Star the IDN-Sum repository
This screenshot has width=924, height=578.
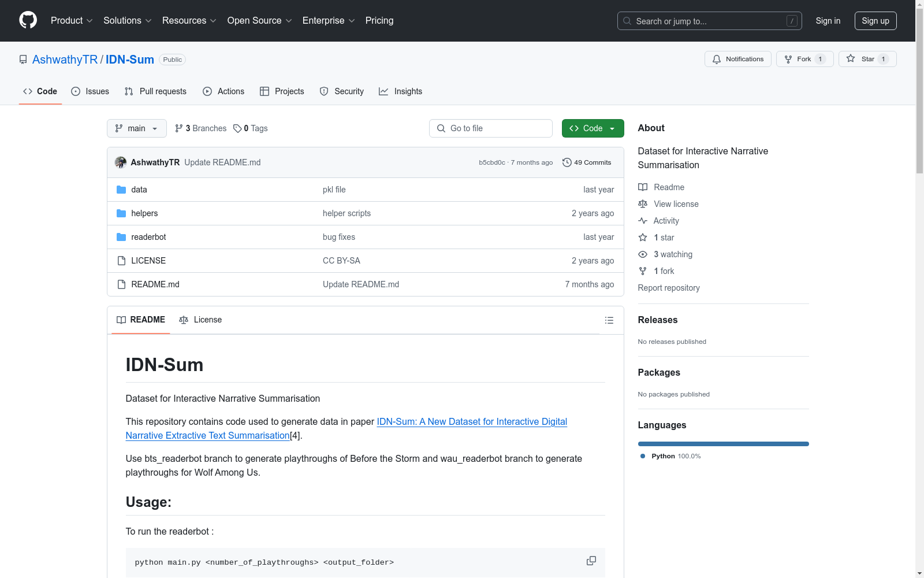coord(867,59)
